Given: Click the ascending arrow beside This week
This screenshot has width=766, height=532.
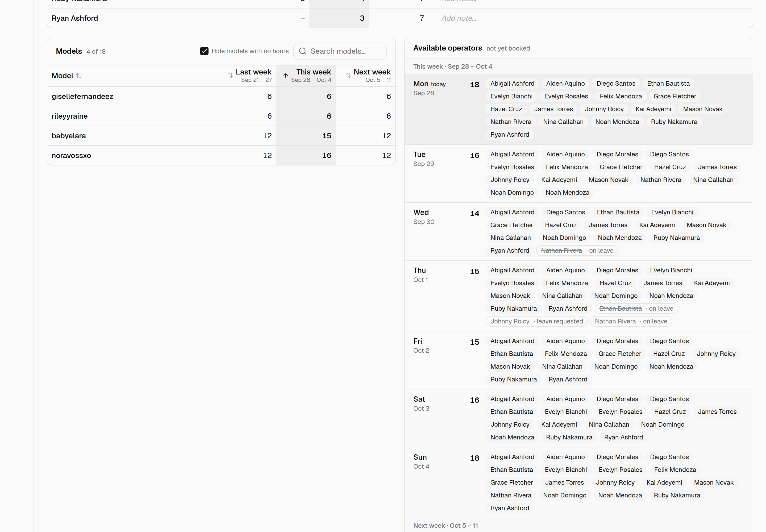Looking at the screenshot, I should point(286,75).
